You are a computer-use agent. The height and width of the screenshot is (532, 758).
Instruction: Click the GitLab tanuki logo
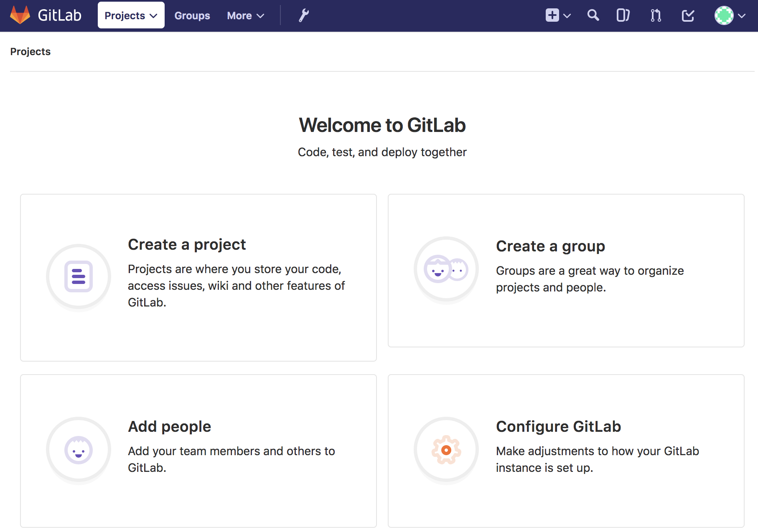click(x=20, y=15)
